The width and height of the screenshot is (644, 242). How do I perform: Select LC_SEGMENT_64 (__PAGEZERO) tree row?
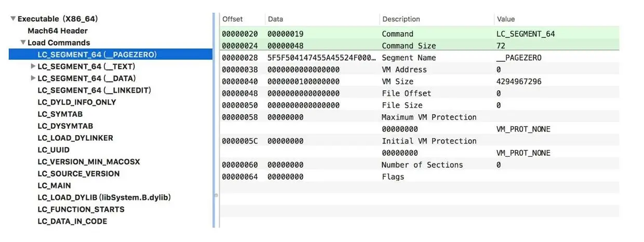coord(111,55)
